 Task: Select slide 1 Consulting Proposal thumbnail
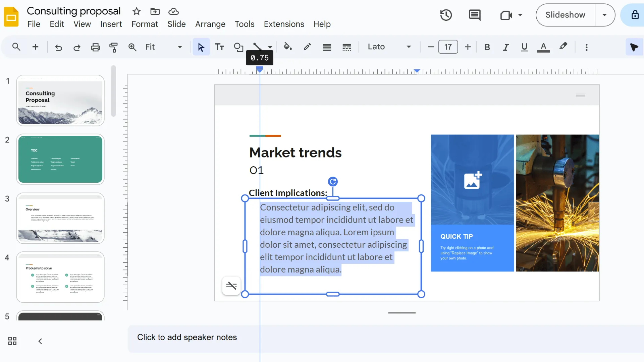pos(60,101)
